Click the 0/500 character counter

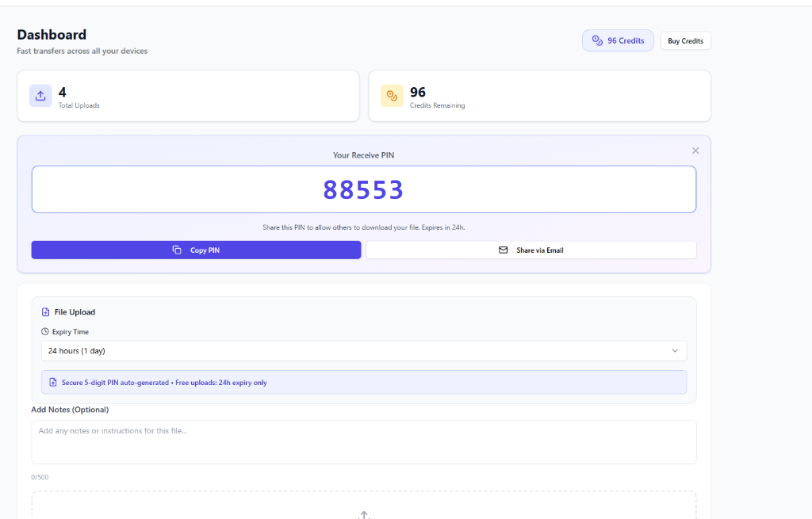point(40,477)
